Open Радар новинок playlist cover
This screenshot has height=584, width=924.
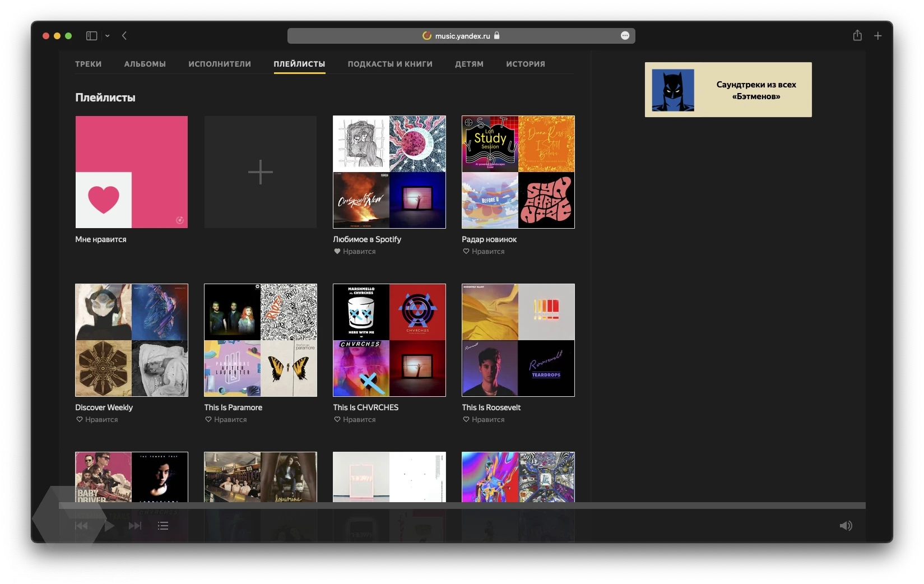(x=518, y=172)
